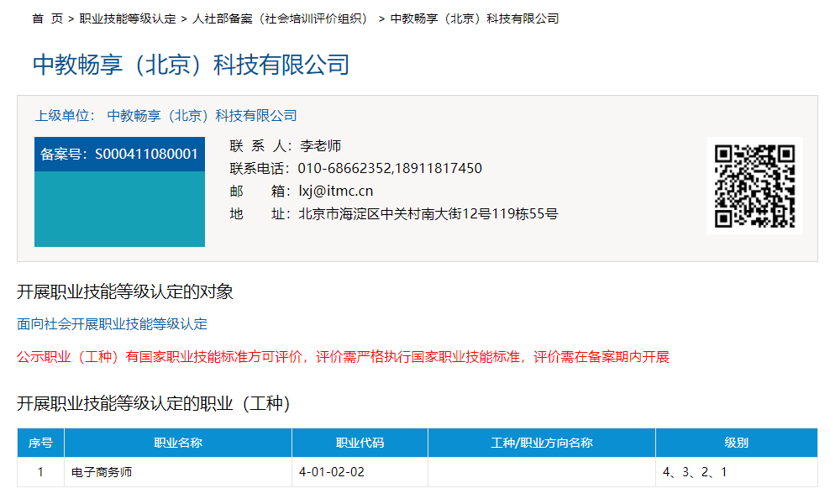Click the teal block under 备案号
This screenshot has width=830, height=504.
point(119,209)
